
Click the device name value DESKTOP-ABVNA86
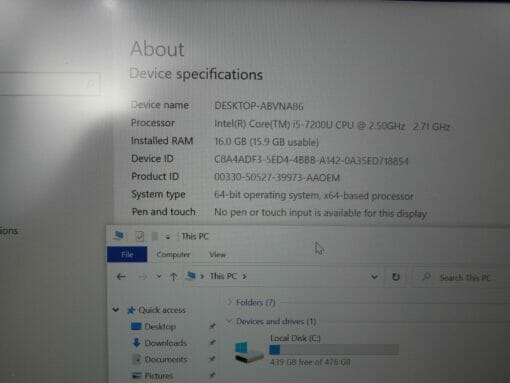click(x=259, y=106)
